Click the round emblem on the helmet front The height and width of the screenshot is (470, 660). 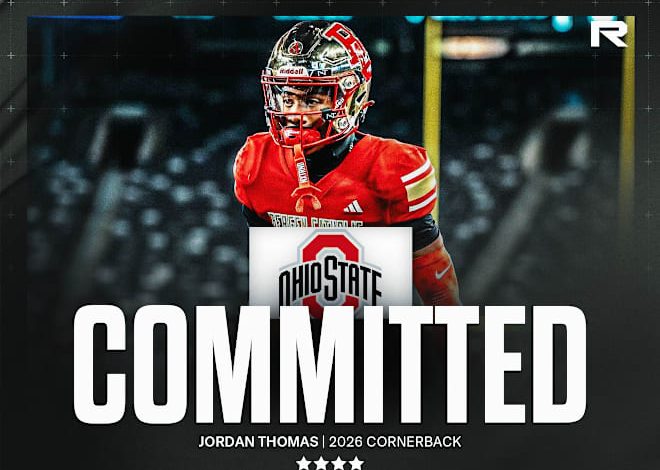coord(295,47)
